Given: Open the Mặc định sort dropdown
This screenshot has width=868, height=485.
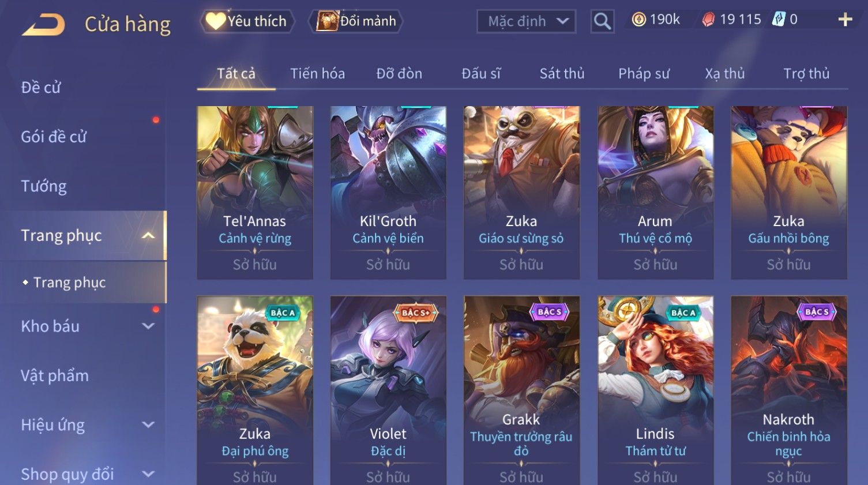Looking at the screenshot, I should (526, 21).
